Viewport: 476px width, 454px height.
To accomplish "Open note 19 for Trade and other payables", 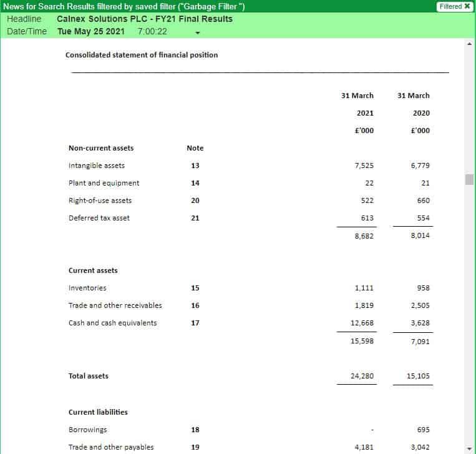I will (195, 447).
